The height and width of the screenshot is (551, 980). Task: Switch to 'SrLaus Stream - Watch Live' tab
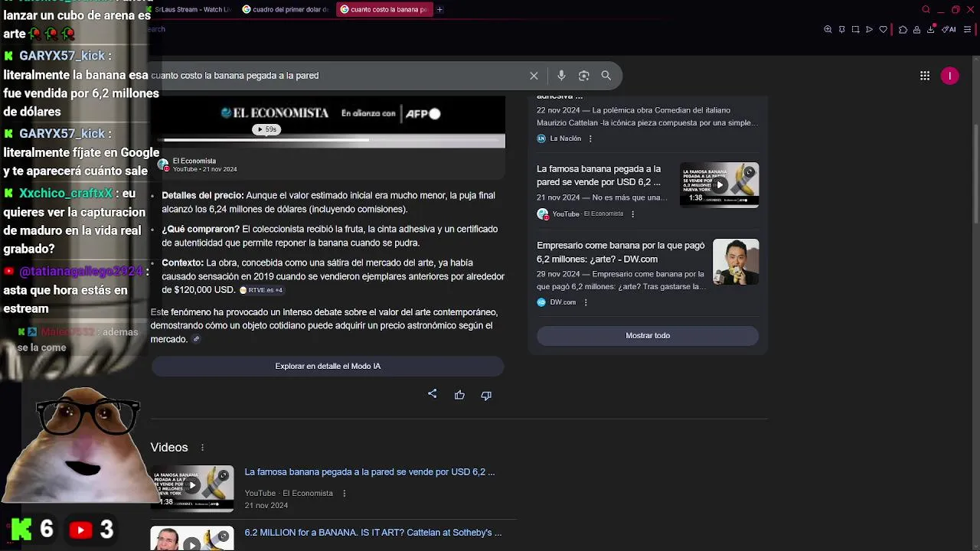point(191,9)
